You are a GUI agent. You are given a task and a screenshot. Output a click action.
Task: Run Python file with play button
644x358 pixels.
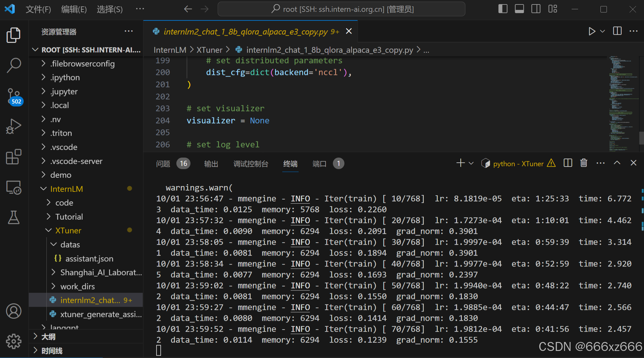[x=592, y=31]
